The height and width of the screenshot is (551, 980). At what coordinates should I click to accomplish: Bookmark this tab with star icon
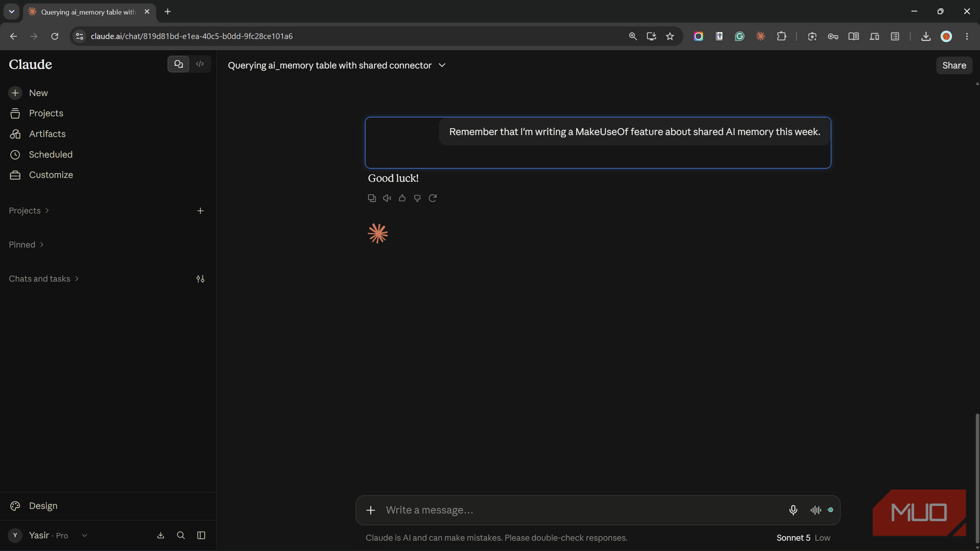[670, 36]
